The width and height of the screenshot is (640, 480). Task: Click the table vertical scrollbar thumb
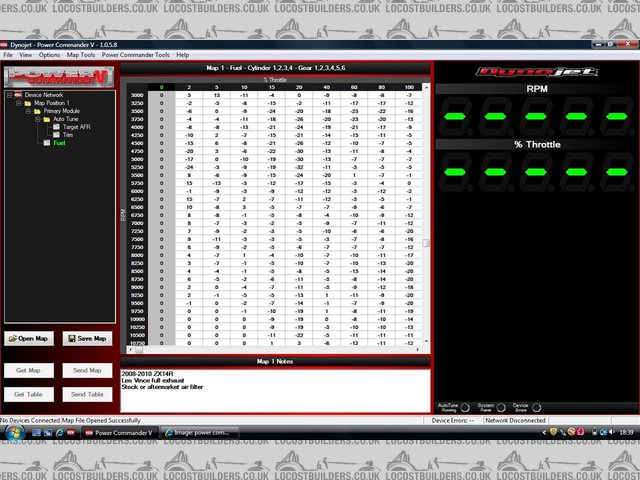(x=426, y=243)
